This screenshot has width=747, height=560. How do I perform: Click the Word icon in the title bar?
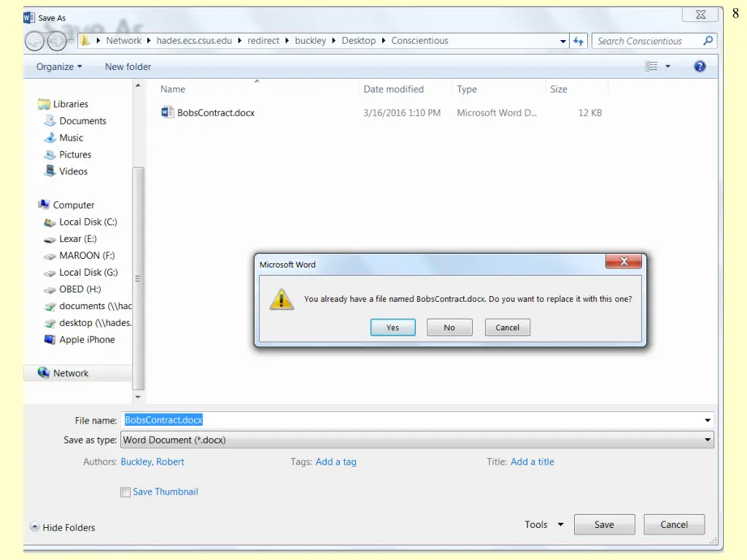point(29,17)
